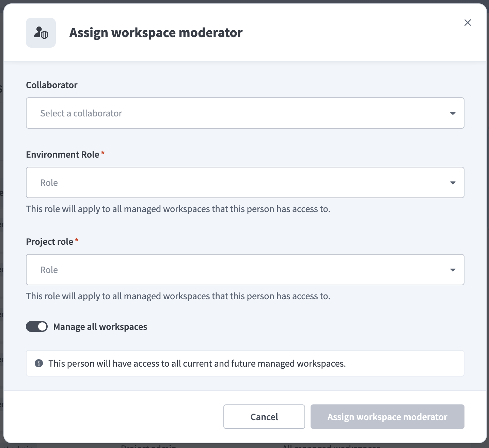Open the Environment Role selector
Image resolution: width=489 pixels, height=448 pixels.
[245, 182]
